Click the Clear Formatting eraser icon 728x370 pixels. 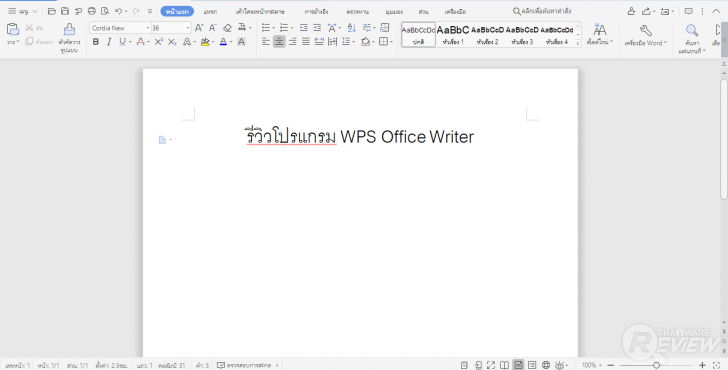tap(227, 28)
